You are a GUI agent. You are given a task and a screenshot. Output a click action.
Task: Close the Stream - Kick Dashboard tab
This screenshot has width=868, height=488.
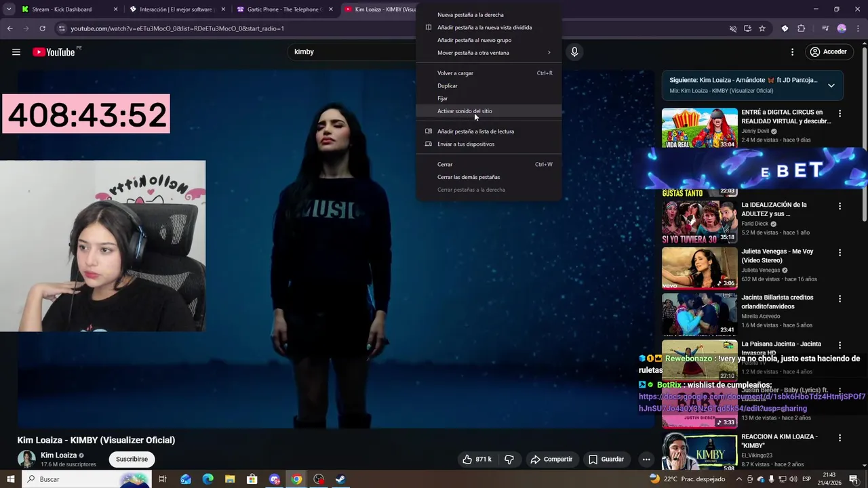click(x=115, y=9)
